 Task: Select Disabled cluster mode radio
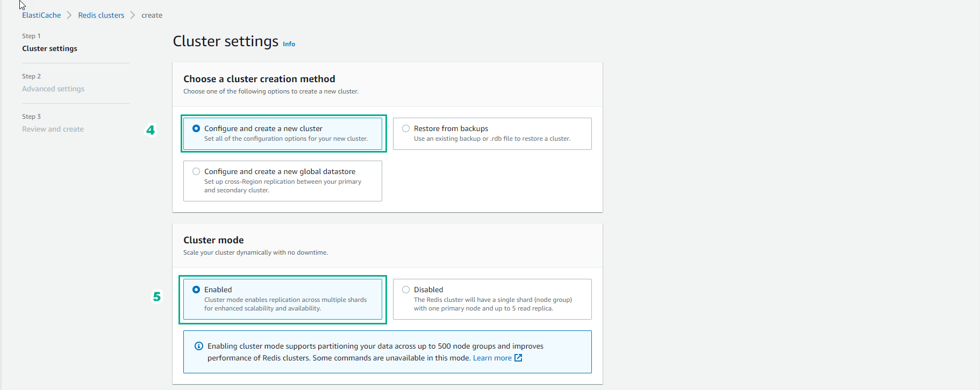coord(406,290)
